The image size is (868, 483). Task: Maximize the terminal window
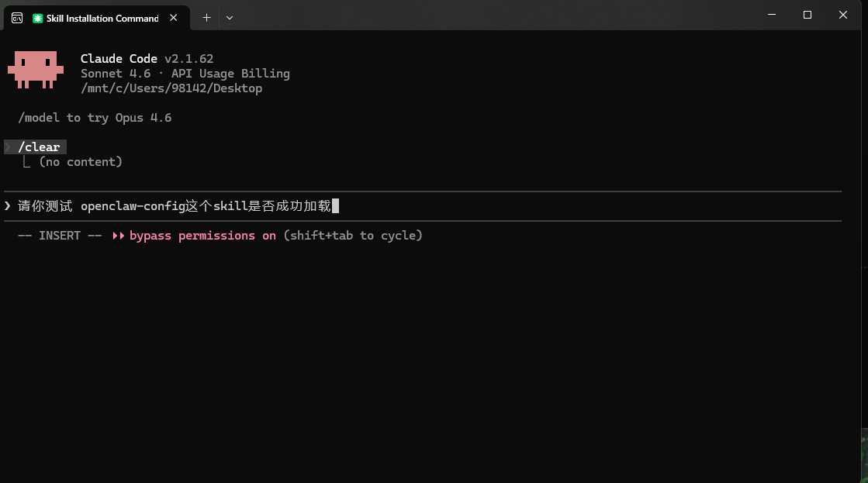[x=807, y=15]
